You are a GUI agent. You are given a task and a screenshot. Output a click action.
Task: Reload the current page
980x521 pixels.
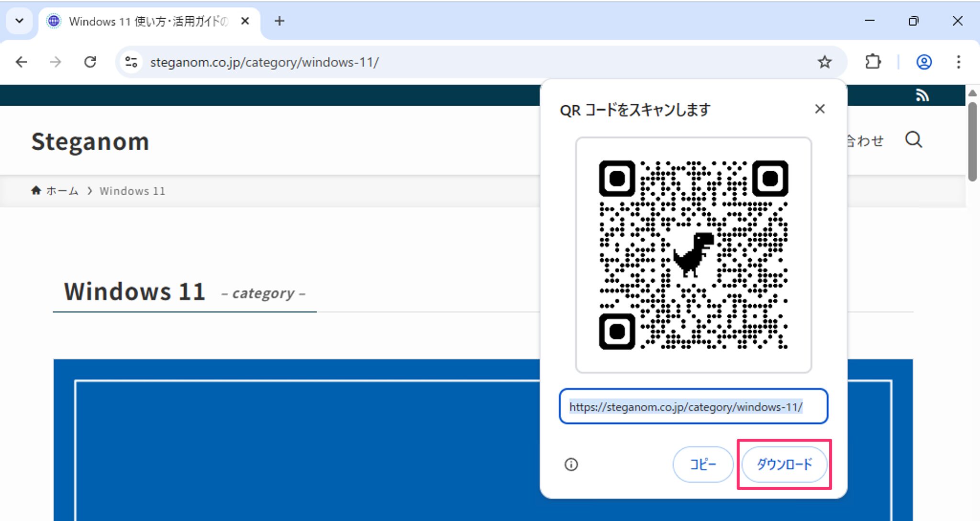pos(91,62)
